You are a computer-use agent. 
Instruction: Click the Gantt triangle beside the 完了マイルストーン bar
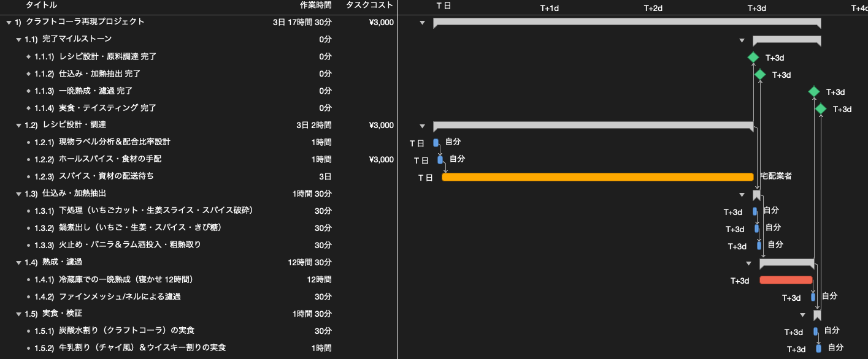tap(742, 40)
